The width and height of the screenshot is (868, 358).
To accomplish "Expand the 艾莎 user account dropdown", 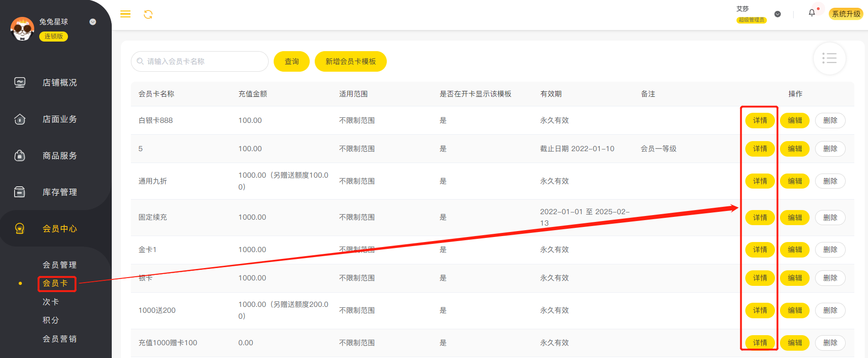I will coord(778,14).
